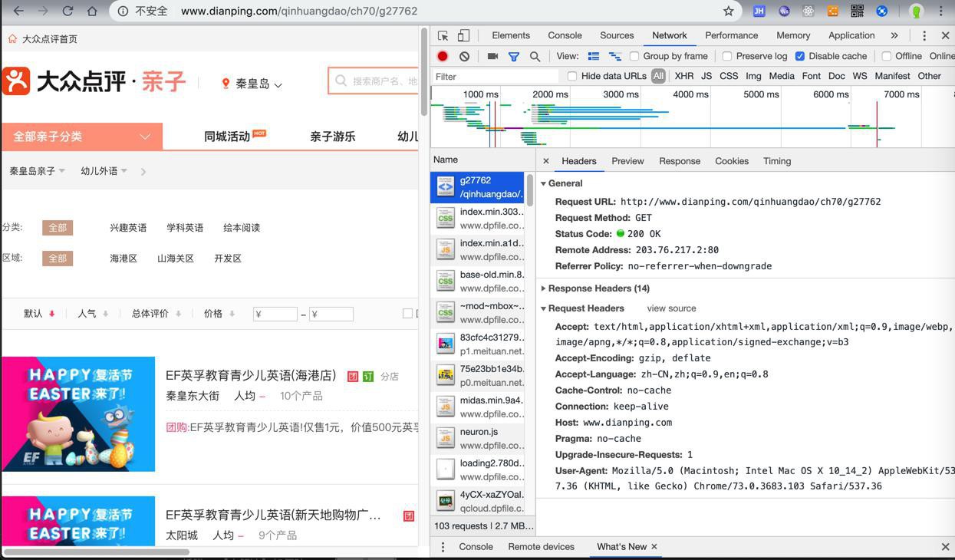
Task: Switch to Performance tab
Action: pyautogui.click(x=731, y=35)
